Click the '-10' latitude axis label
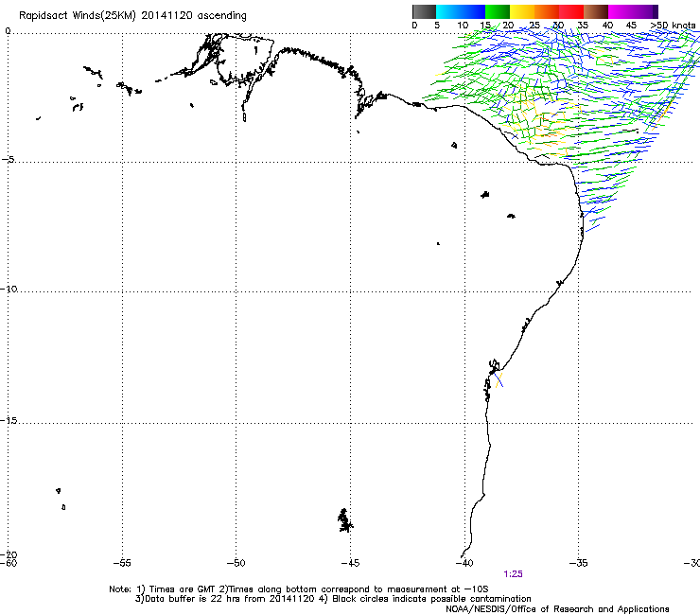Viewport: 700px width, 615px height. point(9,289)
